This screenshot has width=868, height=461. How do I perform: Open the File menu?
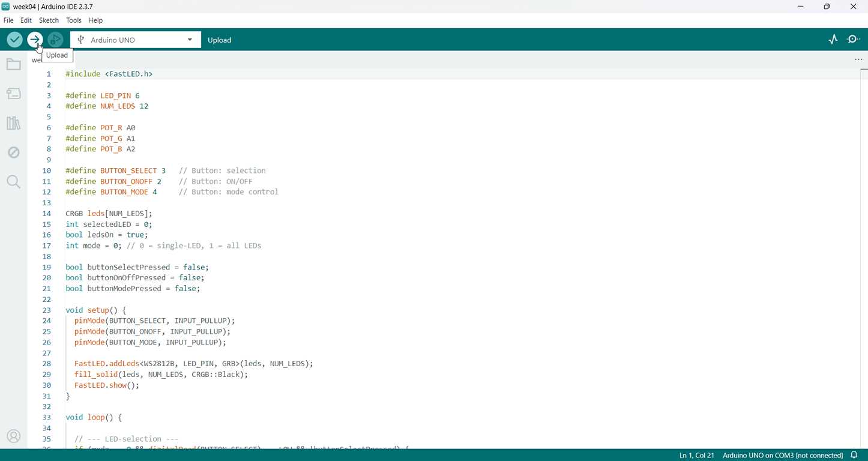tap(8, 20)
